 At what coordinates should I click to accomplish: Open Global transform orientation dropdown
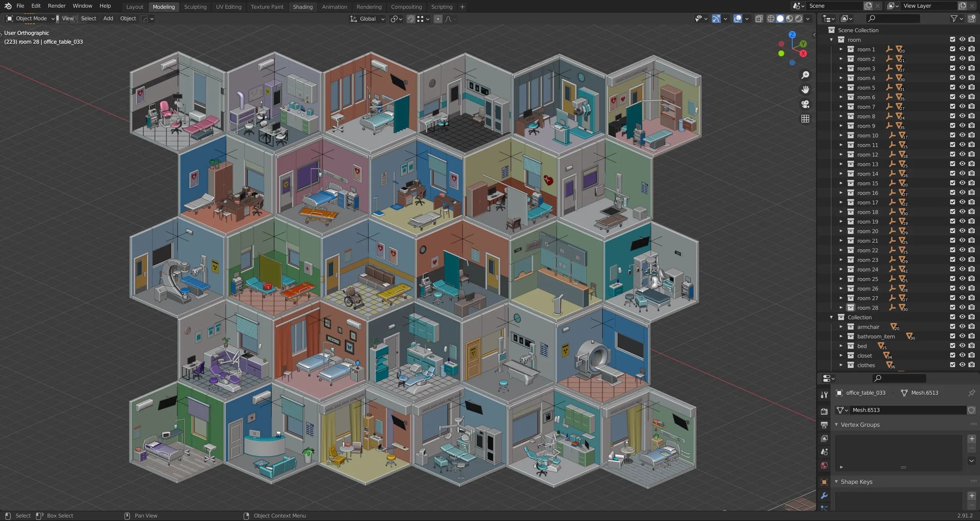[x=367, y=19]
